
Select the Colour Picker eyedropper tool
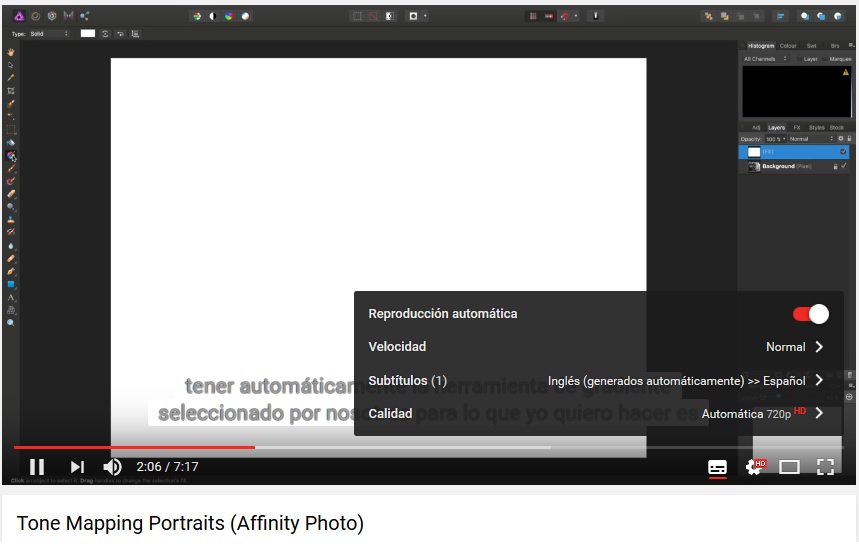coord(10,78)
